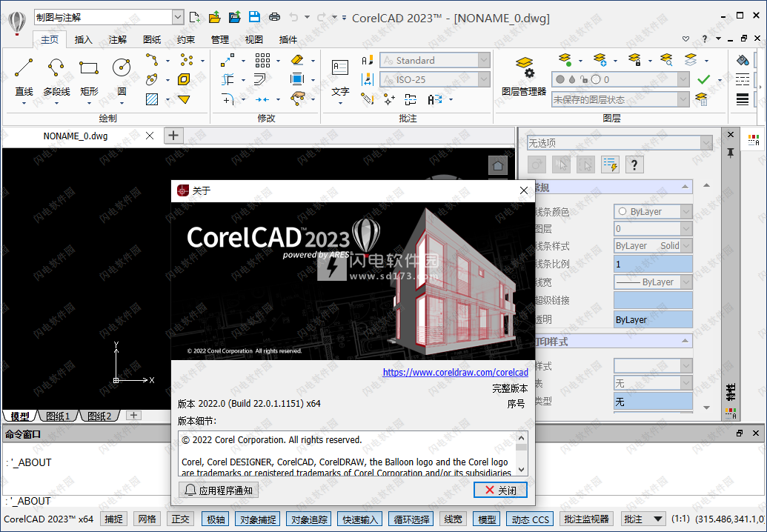This screenshot has width=767, height=532.
Task: Choose the Eraser (delete) tool in the modify group
Action: pos(297,60)
